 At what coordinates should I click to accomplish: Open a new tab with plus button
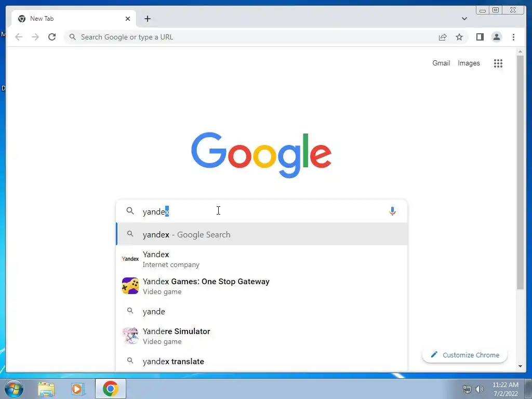(147, 19)
